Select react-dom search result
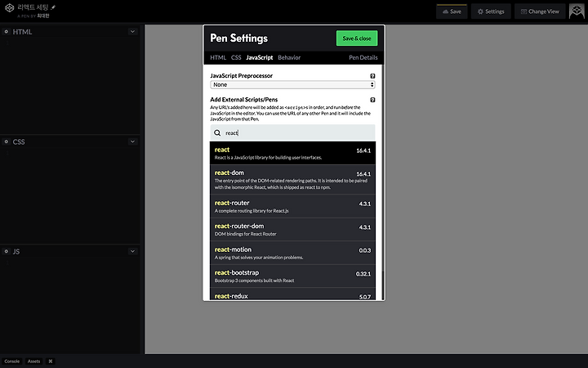 [x=292, y=179]
